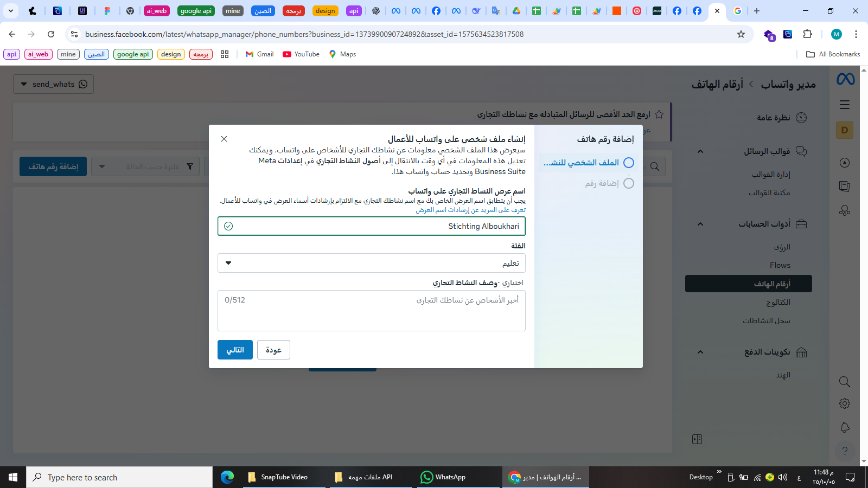
Task: Bookmark this page with the star icon
Action: [741, 34]
